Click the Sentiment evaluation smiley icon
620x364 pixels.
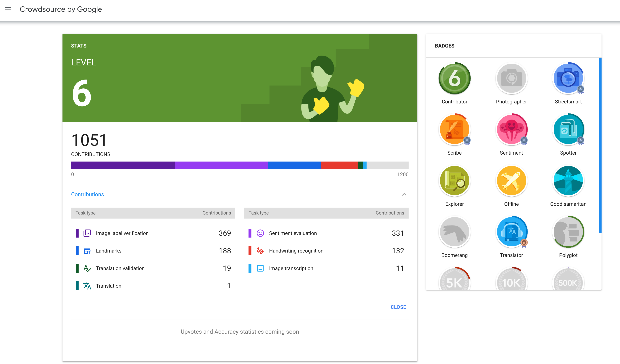coord(260,233)
